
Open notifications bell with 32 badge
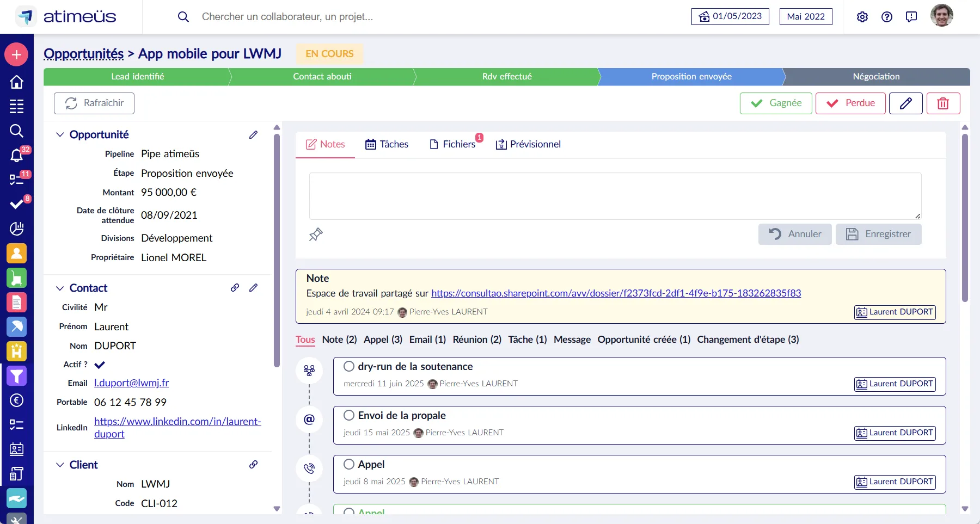[x=16, y=156]
